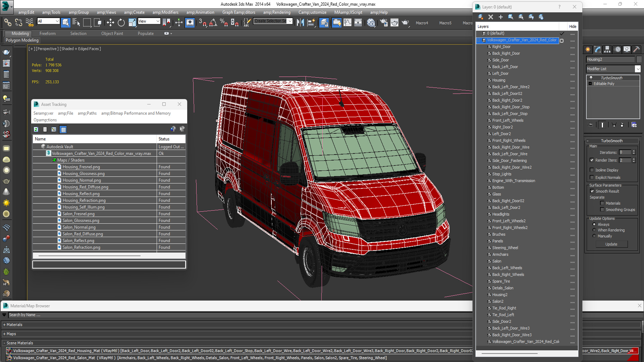Click Delete Layer X icon in Layer dialog
Image resolution: width=644 pixels, height=362 pixels.
click(x=490, y=17)
